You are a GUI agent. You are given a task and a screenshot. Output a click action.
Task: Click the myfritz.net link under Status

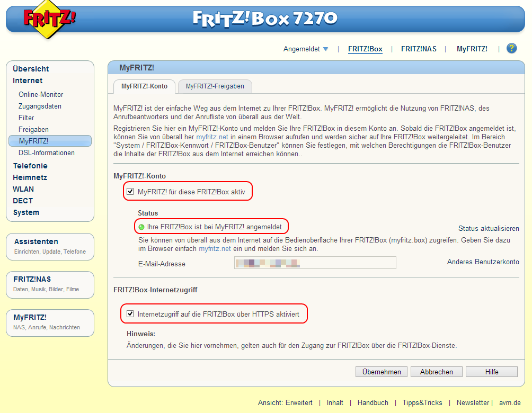pos(215,248)
